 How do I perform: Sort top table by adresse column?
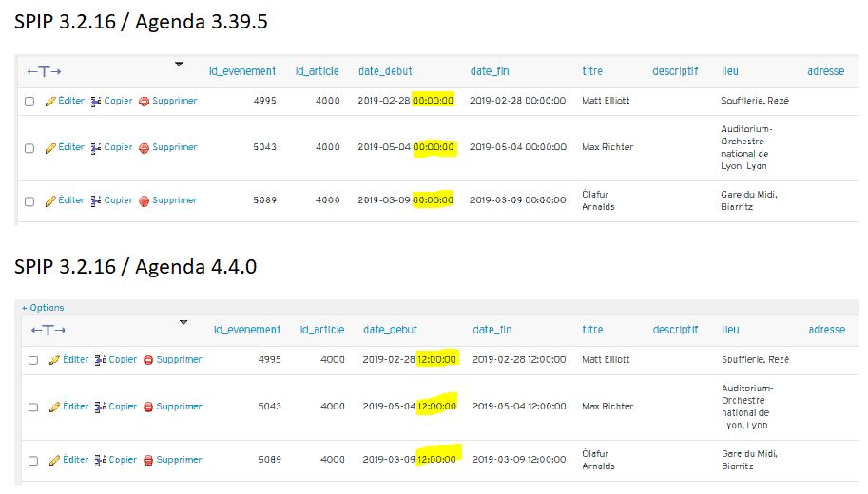(825, 71)
